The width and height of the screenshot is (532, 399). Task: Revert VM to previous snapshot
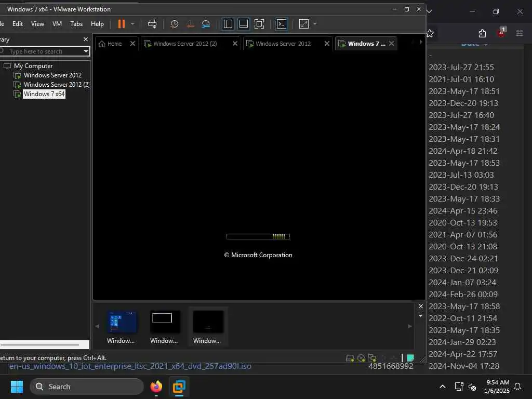pyautogui.click(x=190, y=24)
